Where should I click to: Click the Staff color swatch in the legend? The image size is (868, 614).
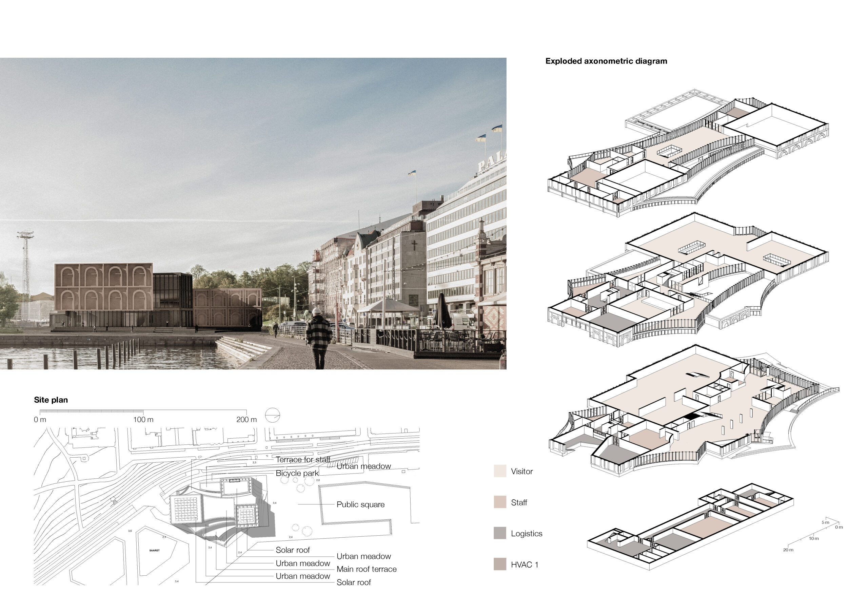(500, 502)
